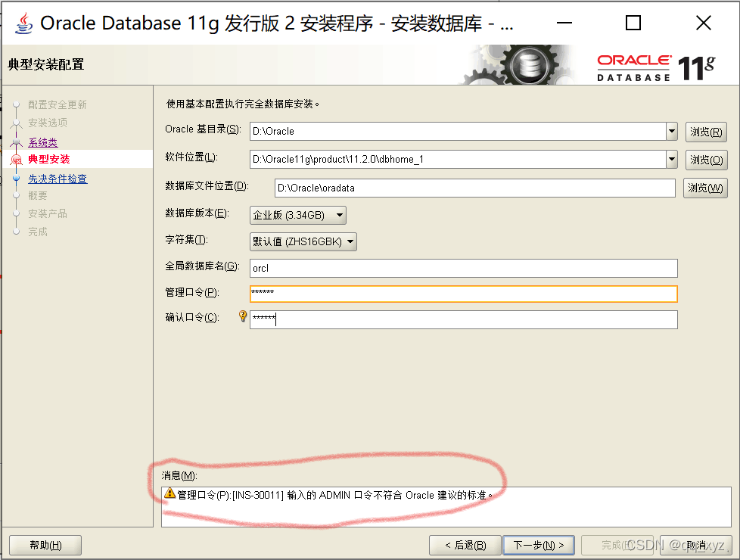The height and width of the screenshot is (560, 740).
Task: Maximize the Oracle installer window
Action: 633,23
